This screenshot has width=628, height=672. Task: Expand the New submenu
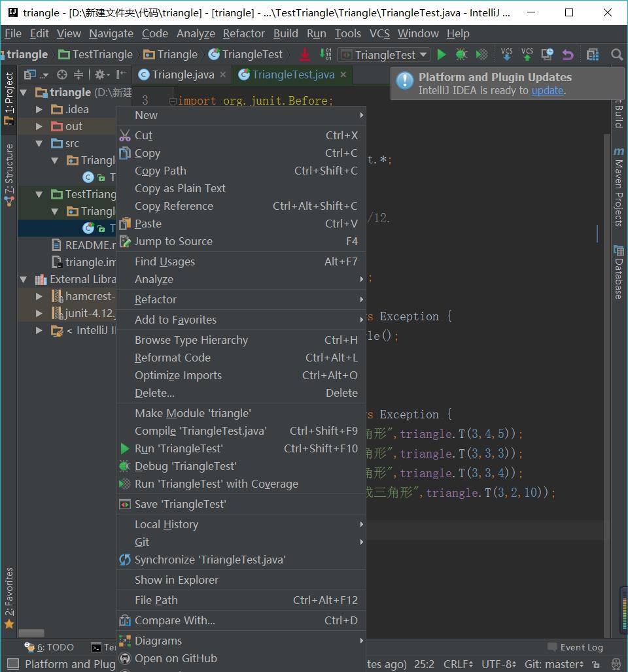tap(241, 115)
